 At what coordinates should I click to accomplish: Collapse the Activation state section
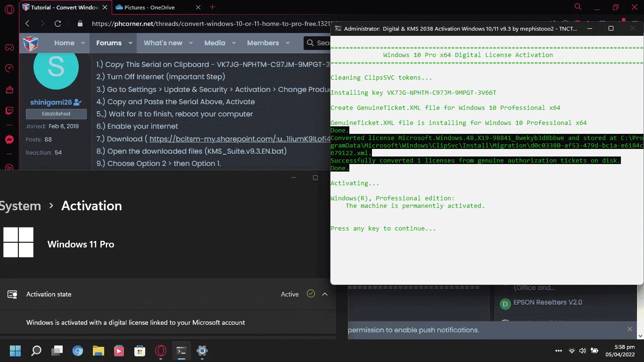tap(325, 294)
